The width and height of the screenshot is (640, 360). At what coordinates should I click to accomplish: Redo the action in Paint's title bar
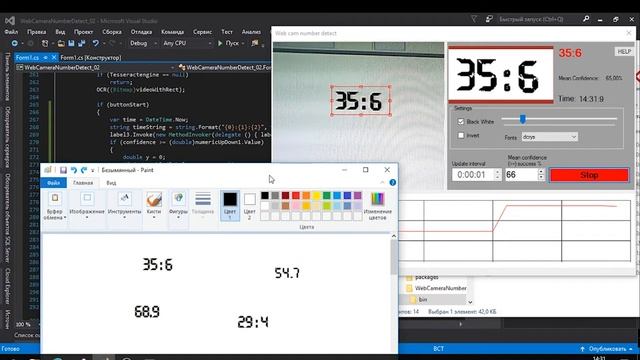pos(84,170)
